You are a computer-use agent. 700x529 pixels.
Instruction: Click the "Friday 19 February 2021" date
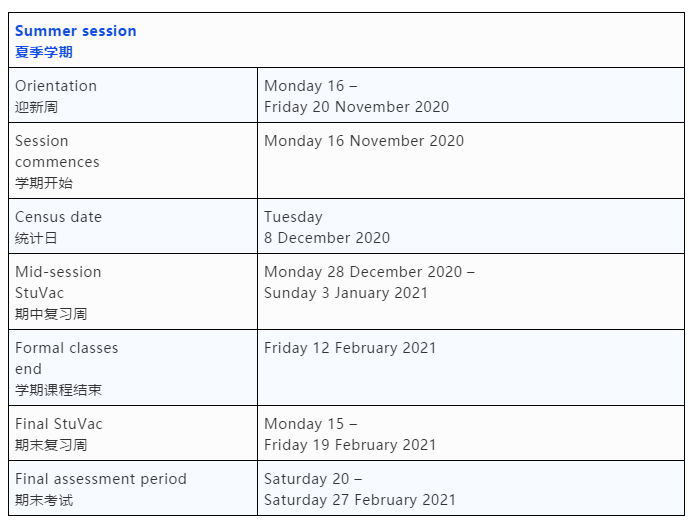pyautogui.click(x=350, y=445)
